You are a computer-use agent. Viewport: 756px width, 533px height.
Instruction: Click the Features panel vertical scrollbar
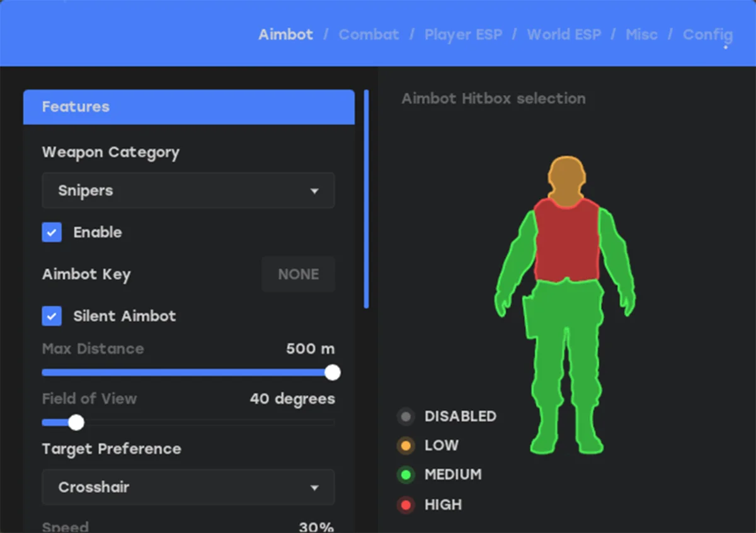[367, 199]
